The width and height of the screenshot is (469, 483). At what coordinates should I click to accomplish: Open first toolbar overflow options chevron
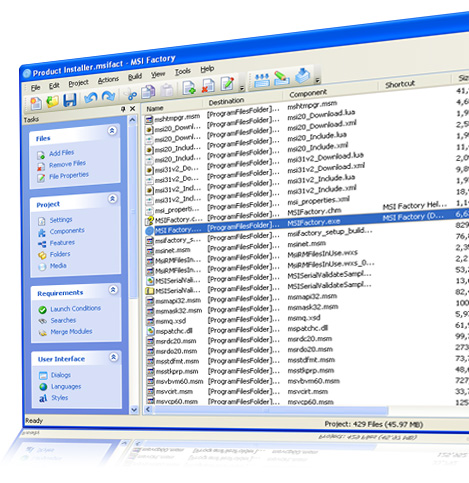point(242,88)
